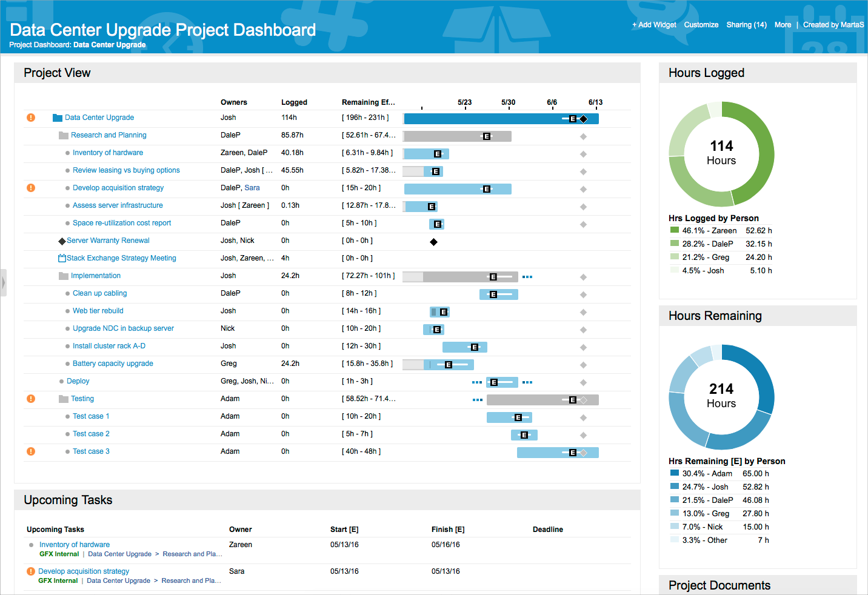Click the calendar icon for Stack Exchange Strategy Meeting
Image resolution: width=868 pixels, height=595 pixels.
pos(61,258)
